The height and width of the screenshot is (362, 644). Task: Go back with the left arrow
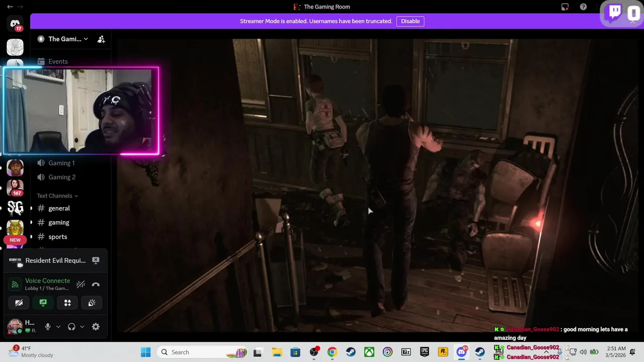coord(10,7)
